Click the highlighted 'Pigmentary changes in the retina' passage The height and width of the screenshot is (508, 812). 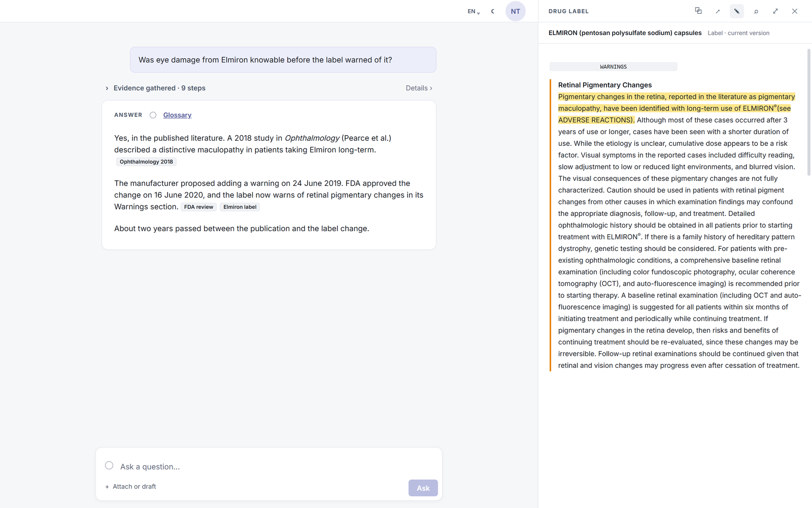[x=676, y=108]
